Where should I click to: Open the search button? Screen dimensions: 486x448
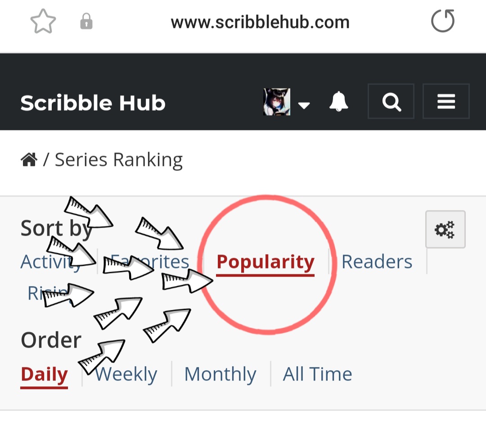click(x=391, y=102)
